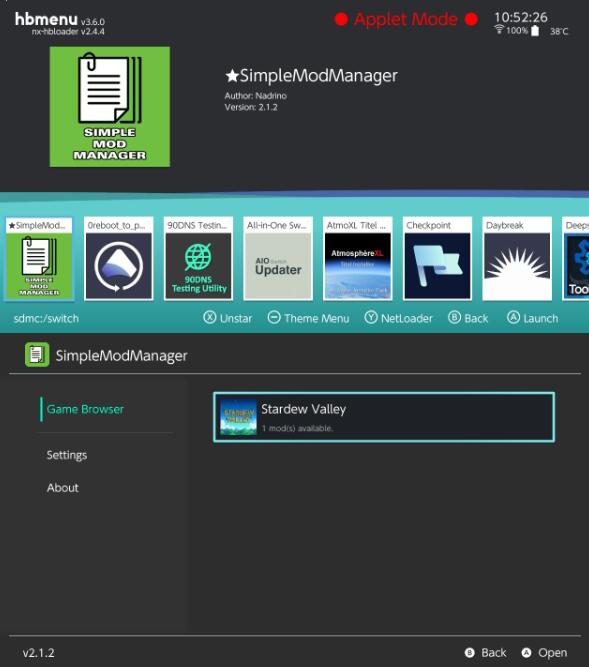Click the Stardew Valley game thumbnail
Image resolution: width=589 pixels, height=667 pixels.
238,417
